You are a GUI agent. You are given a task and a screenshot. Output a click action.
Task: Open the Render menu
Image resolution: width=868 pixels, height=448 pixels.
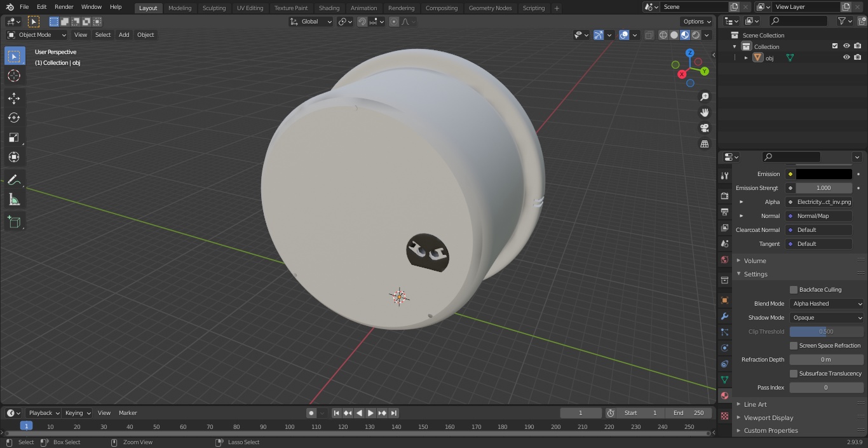pyautogui.click(x=64, y=7)
